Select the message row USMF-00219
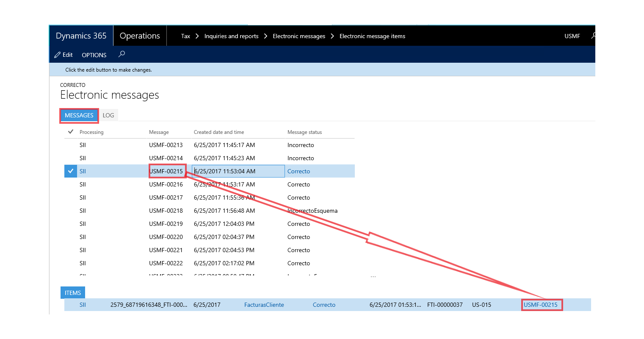The width and height of the screenshot is (644, 339). 210,224
